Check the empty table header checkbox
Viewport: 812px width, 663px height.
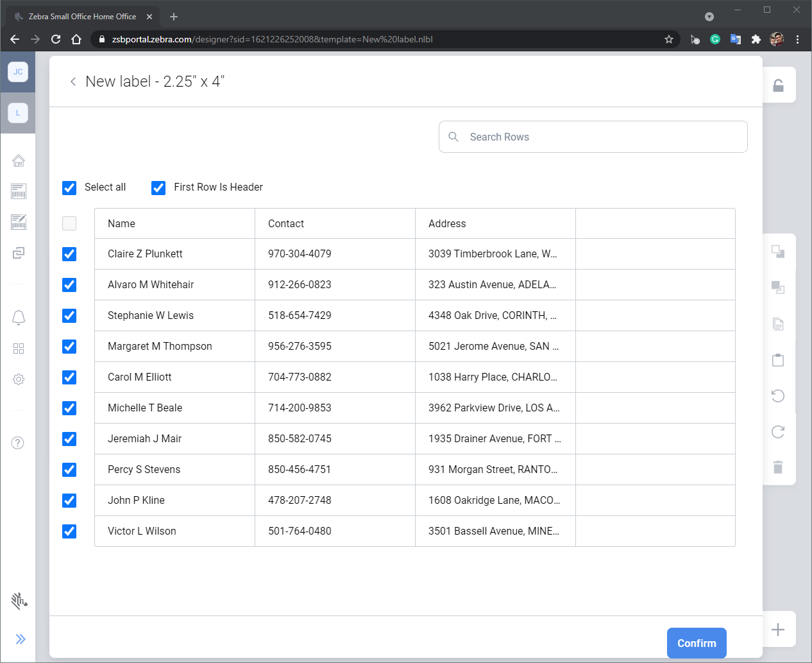tap(69, 223)
